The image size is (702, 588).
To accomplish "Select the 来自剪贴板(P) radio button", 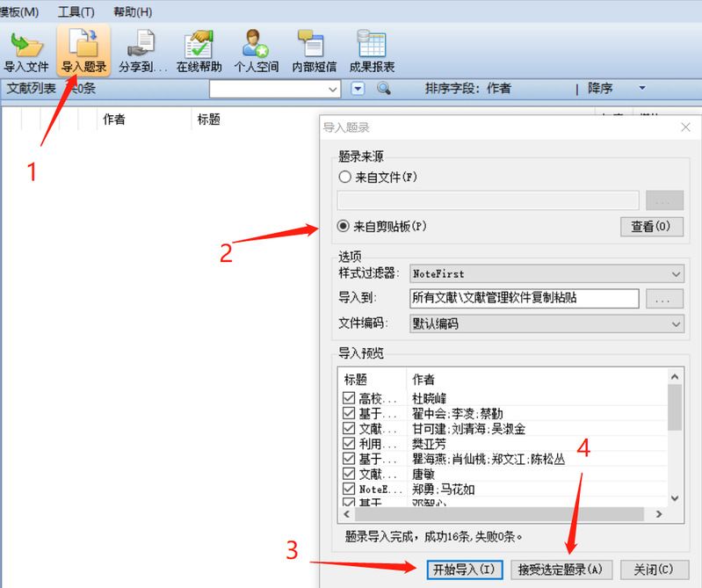I will [345, 226].
